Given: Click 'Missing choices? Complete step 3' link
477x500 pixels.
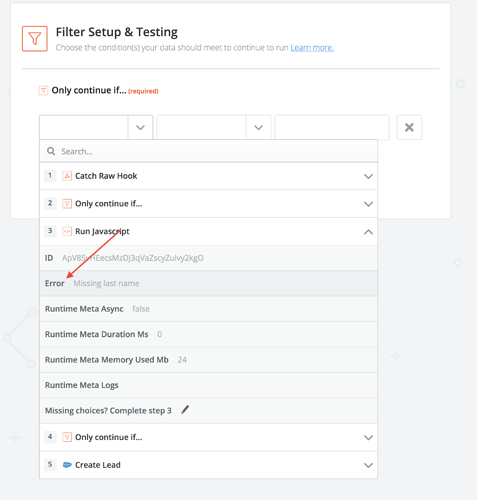Looking at the screenshot, I should (x=108, y=411).
